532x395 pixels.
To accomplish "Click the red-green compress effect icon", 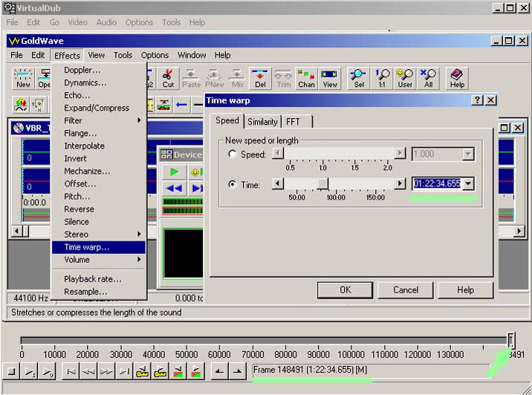I will click(164, 105).
